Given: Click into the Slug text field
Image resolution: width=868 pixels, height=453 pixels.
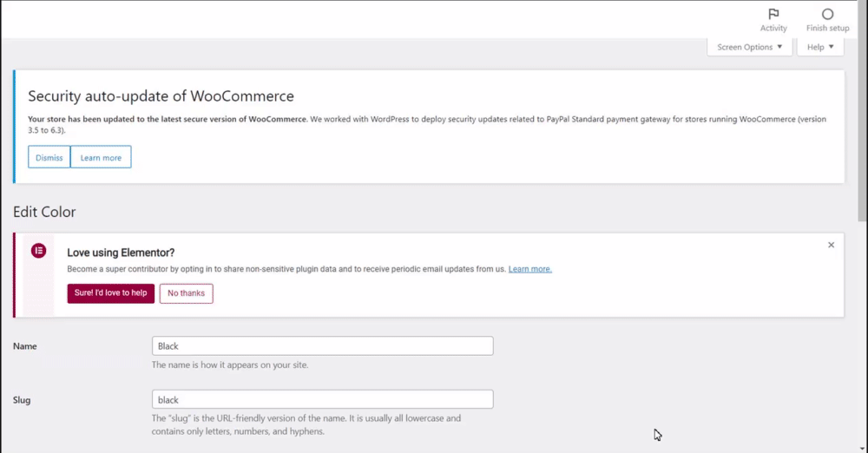Looking at the screenshot, I should coord(322,399).
